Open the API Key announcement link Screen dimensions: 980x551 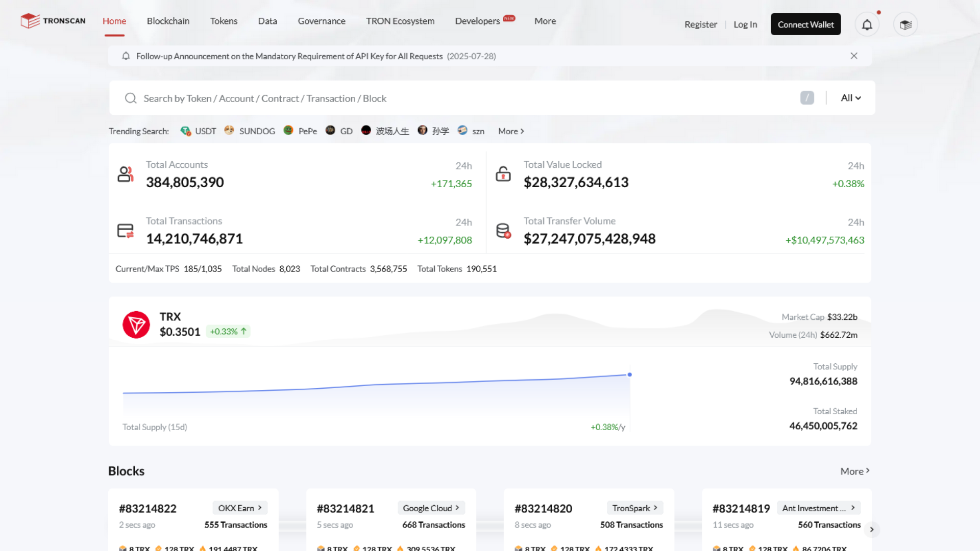[289, 56]
